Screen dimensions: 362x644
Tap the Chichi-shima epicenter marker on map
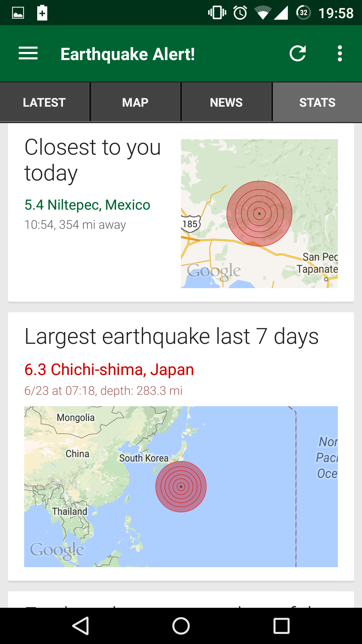click(181, 486)
